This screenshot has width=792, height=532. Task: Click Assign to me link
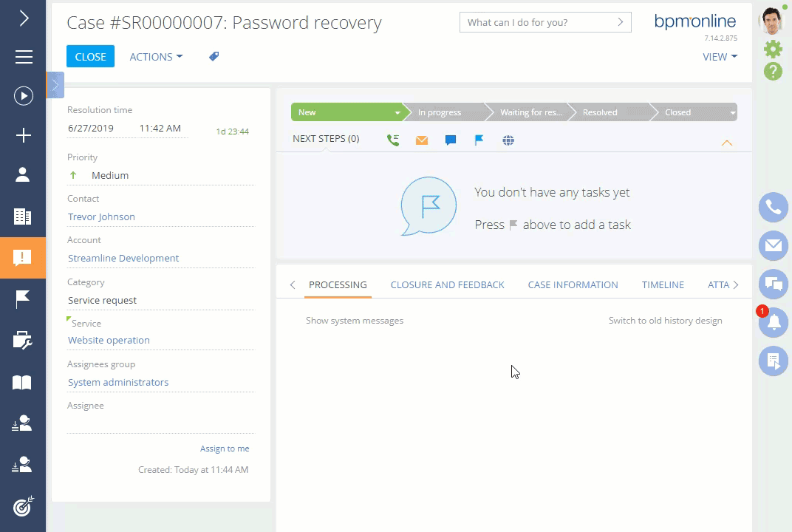225,449
